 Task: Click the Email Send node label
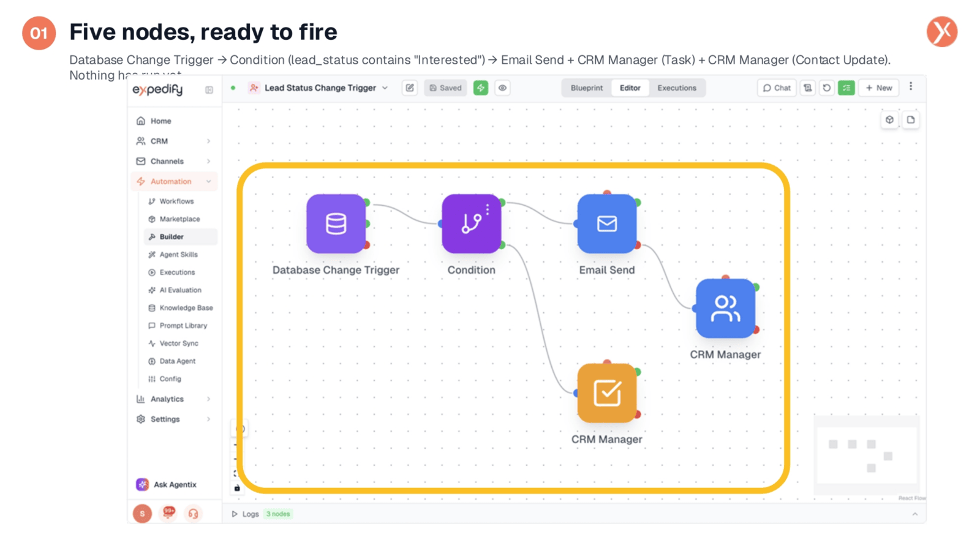click(x=607, y=270)
